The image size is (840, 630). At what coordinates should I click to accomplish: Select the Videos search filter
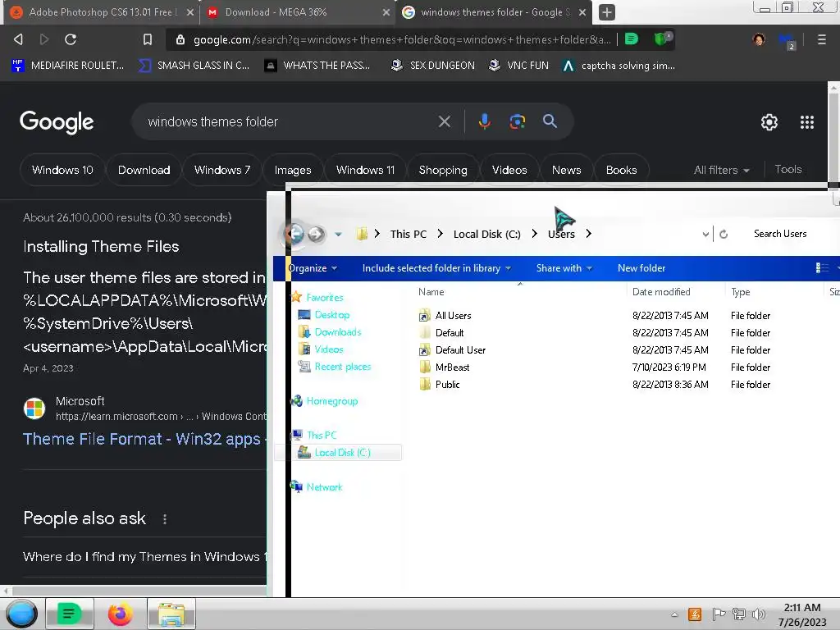[509, 170]
